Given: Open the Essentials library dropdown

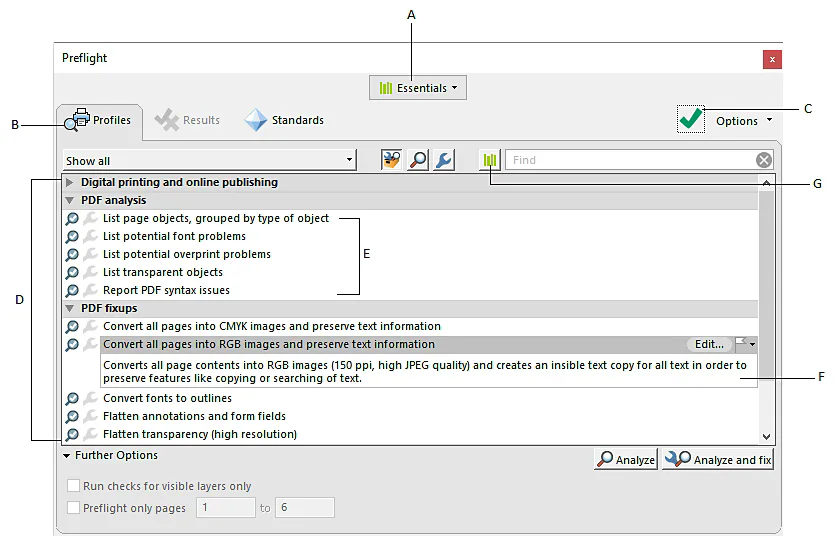Looking at the screenshot, I should pos(418,88).
